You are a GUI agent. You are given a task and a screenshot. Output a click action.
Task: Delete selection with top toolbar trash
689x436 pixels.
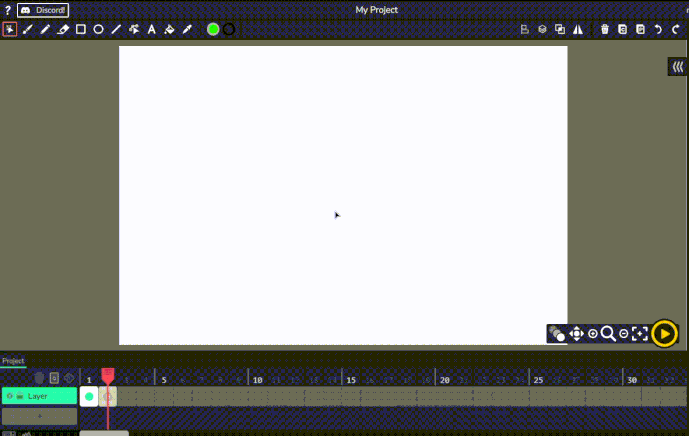[x=605, y=29]
